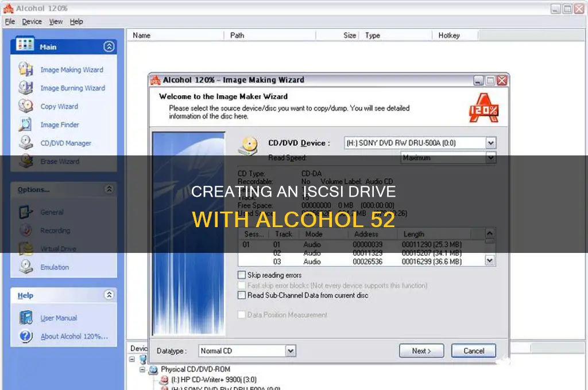The height and width of the screenshot is (390, 588).
Task: Enable Skip reading errors checkbox
Action: pos(242,275)
